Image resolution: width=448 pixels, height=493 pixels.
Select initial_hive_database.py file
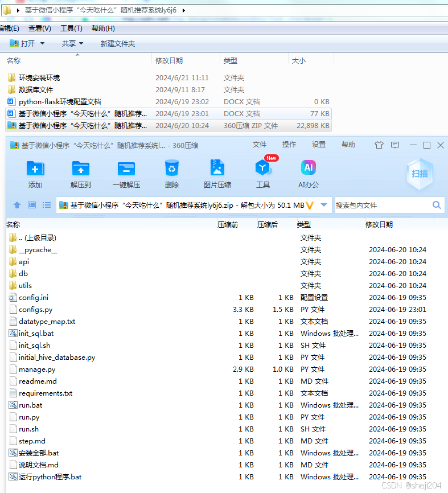coord(220,357)
